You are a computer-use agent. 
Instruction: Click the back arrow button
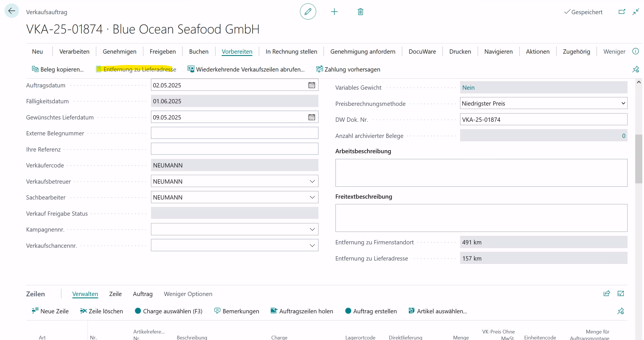click(12, 11)
